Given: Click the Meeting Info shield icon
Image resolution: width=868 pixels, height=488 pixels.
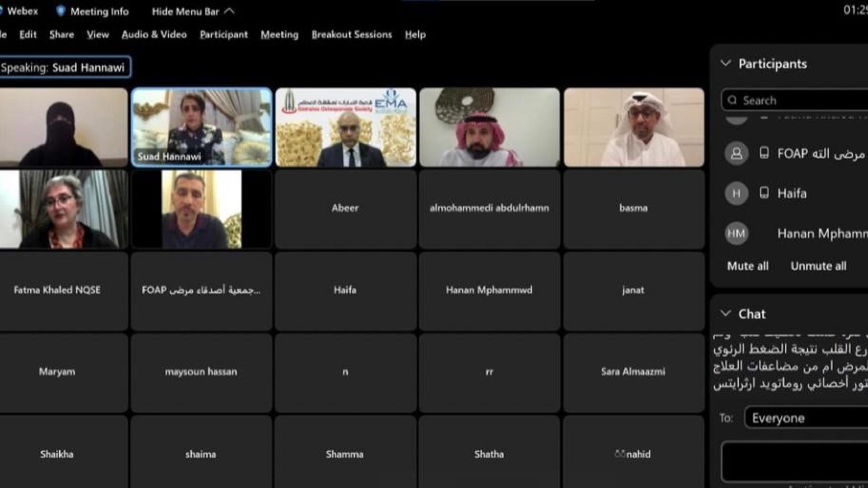Looking at the screenshot, I should 61,11.
